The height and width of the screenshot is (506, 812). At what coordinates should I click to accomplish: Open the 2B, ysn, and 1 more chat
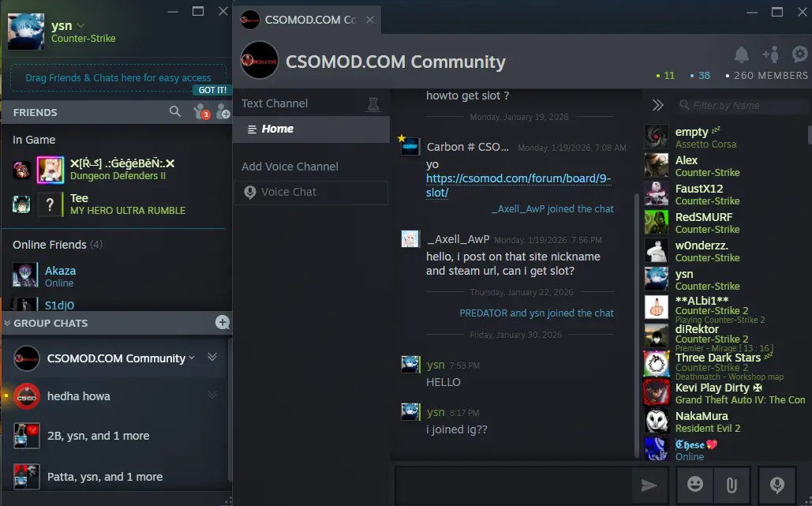point(115,436)
